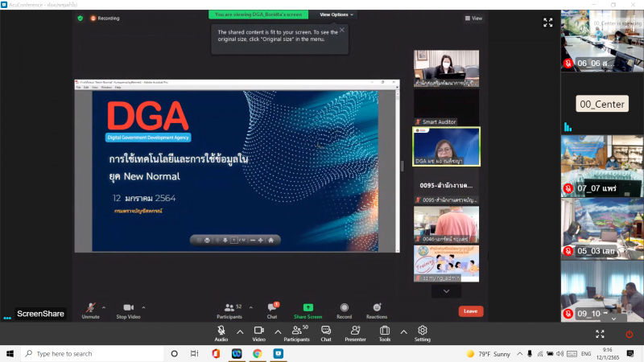
Task: Click the green Share Screen icon
Action: pos(308,307)
